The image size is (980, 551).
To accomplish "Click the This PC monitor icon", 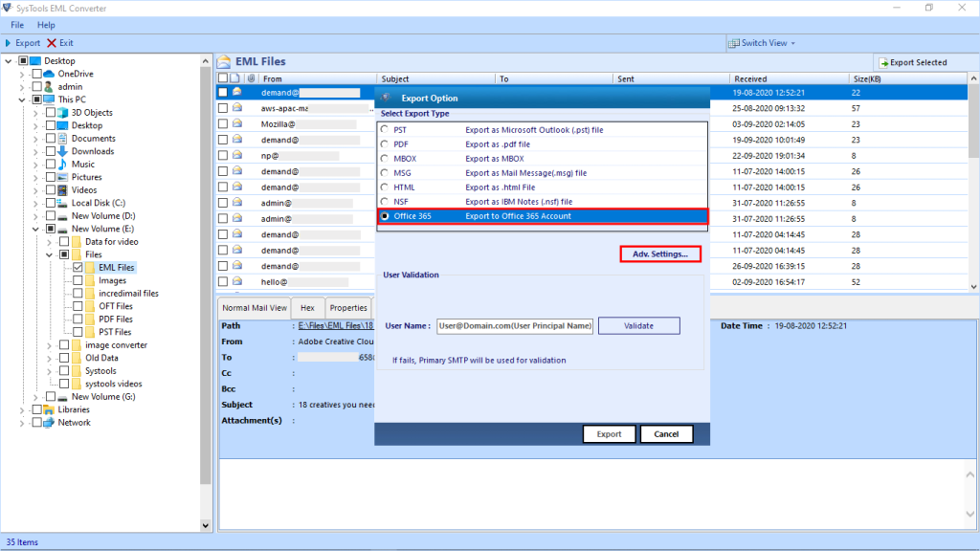I will click(49, 99).
